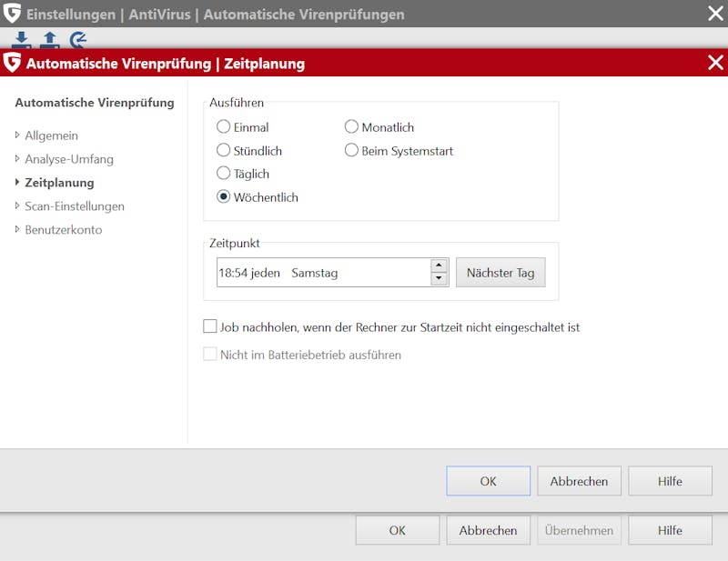Close the Zeitplanung dialog with the X
Image resolution: width=728 pixels, height=561 pixels.
click(715, 62)
